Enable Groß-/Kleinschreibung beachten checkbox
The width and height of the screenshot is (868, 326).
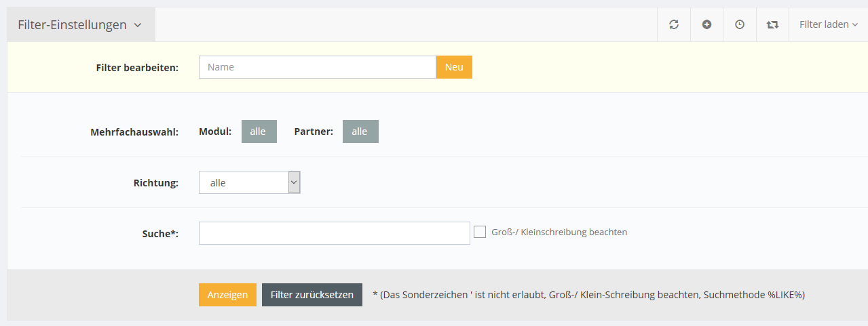tap(480, 232)
